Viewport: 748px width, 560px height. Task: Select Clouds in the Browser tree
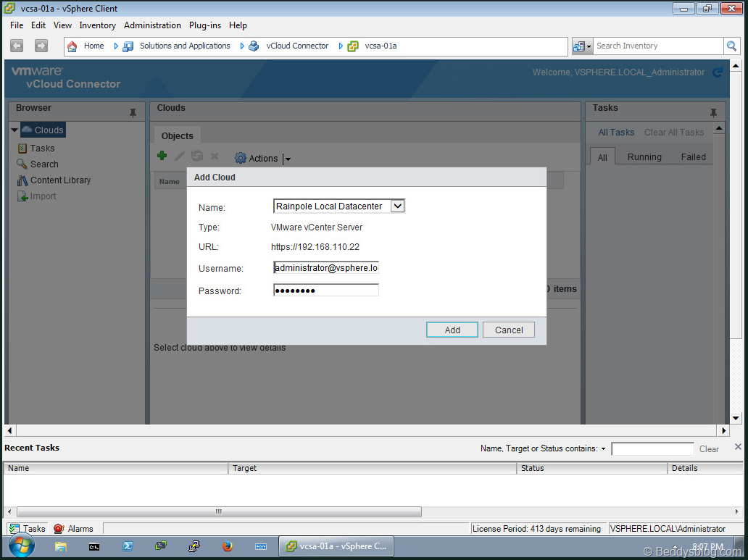pyautogui.click(x=43, y=130)
